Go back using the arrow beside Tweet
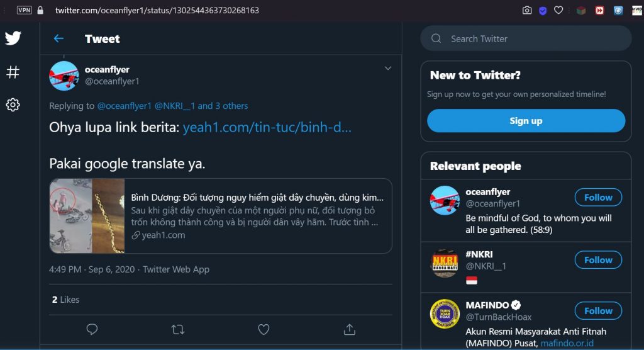The image size is (644, 350). 58,38
